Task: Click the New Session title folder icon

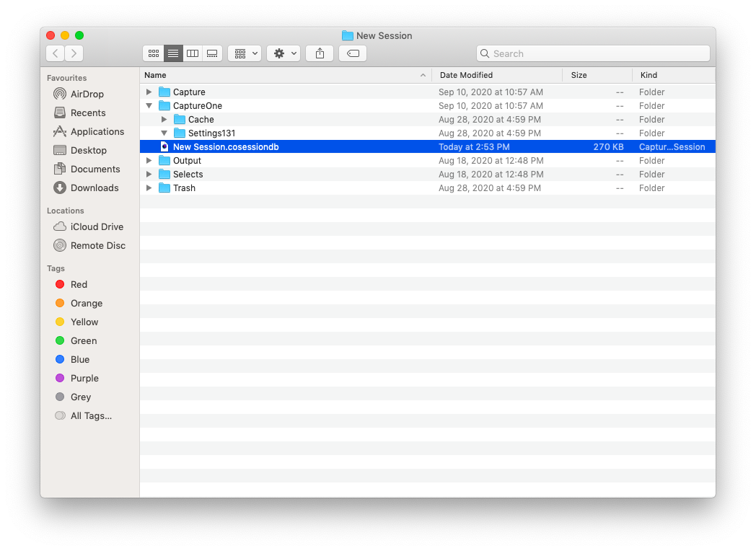Action: 347,35
